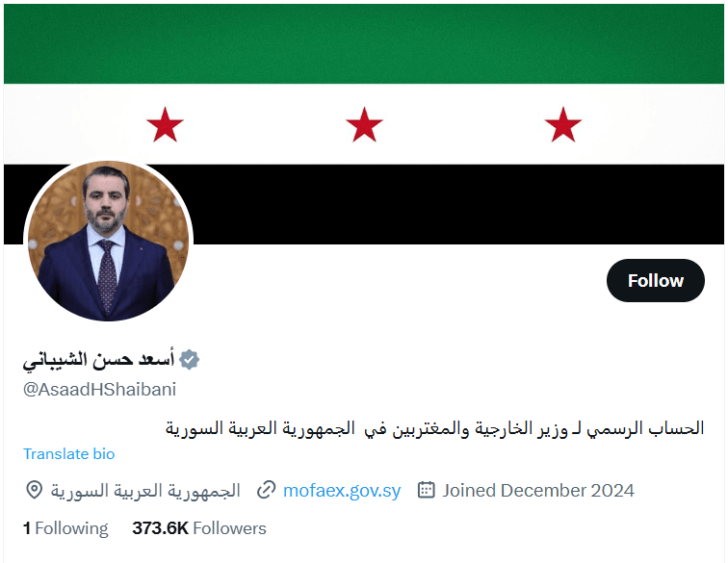Click the green stripe of the banner

tap(364, 43)
